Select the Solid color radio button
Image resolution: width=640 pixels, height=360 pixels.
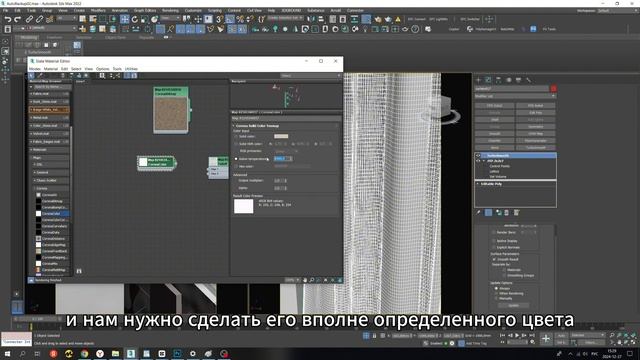(x=236, y=136)
